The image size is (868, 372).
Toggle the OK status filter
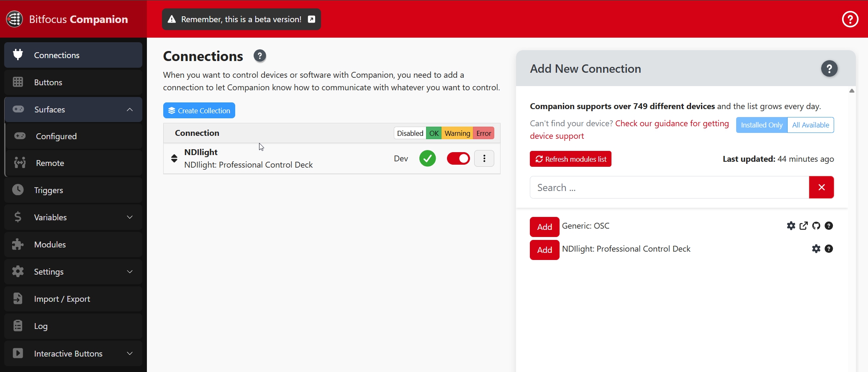[x=434, y=133]
